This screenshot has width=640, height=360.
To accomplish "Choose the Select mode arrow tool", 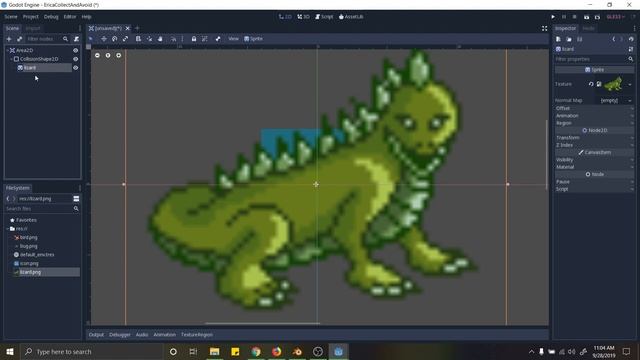I will (x=91, y=39).
